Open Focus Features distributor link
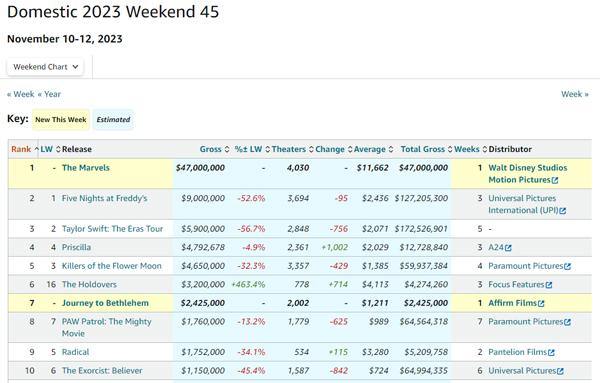The height and width of the screenshot is (383, 600). pyautogui.click(x=516, y=284)
